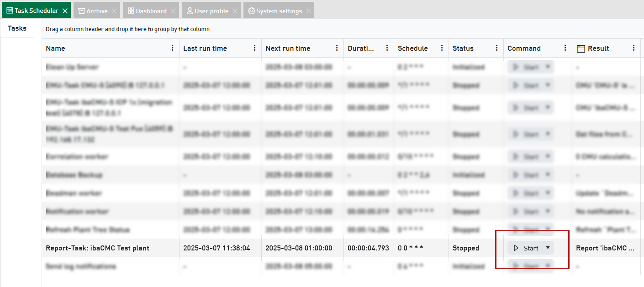Image resolution: width=644 pixels, height=287 pixels.
Task: Open the Status column kebab menu
Action: (496, 48)
